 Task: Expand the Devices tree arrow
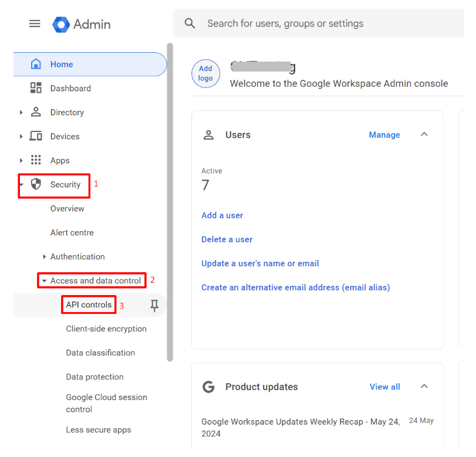21,136
